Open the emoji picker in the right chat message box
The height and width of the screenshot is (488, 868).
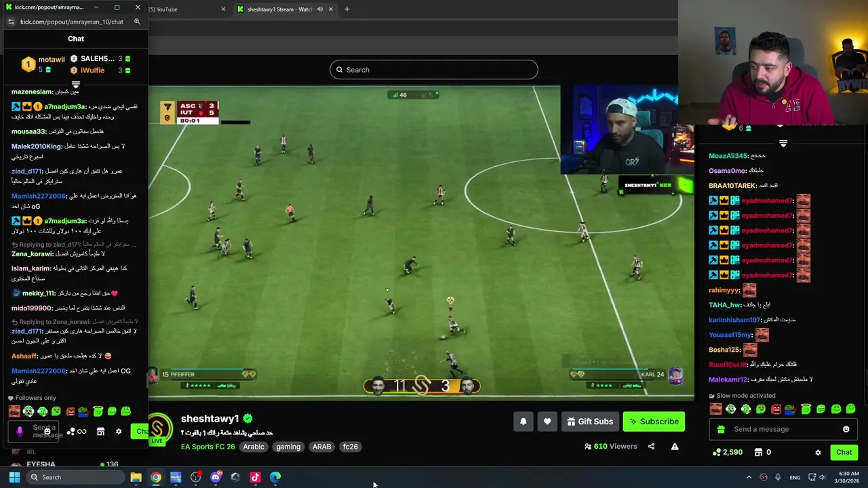click(846, 429)
